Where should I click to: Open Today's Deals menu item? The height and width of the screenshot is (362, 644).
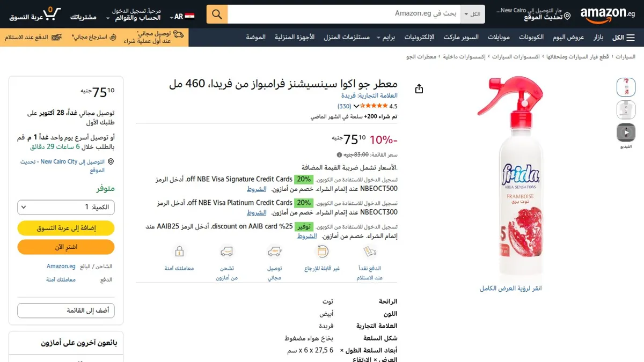click(568, 38)
